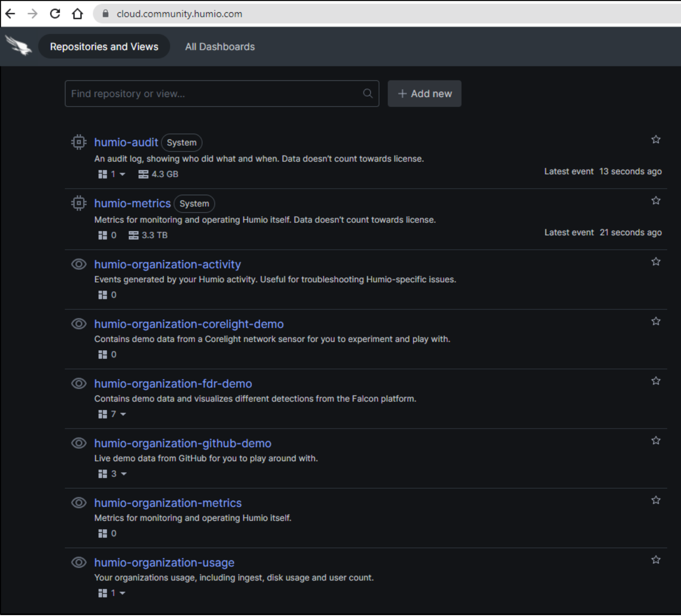Click eye icon beside humio-organization-github-demo

click(x=79, y=443)
